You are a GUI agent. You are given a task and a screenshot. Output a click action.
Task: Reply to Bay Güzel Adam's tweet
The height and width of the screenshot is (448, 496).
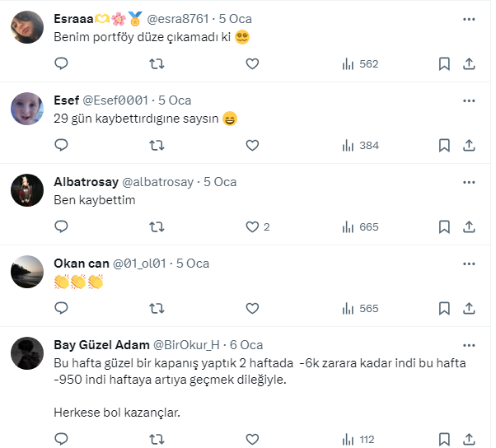pyautogui.click(x=61, y=439)
